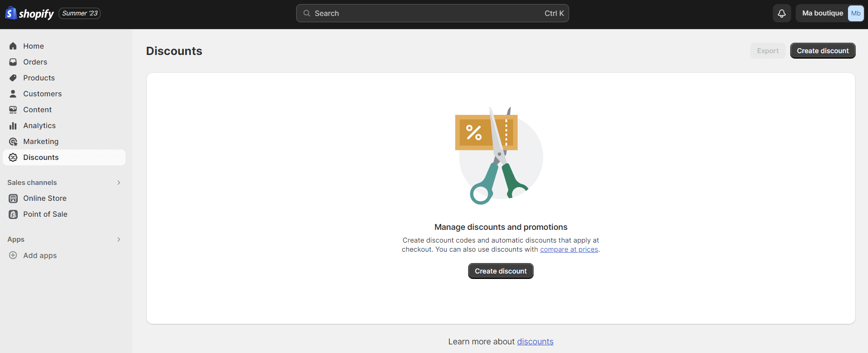Expand Sales channels chevron
This screenshot has width=868, height=353.
coord(119,183)
